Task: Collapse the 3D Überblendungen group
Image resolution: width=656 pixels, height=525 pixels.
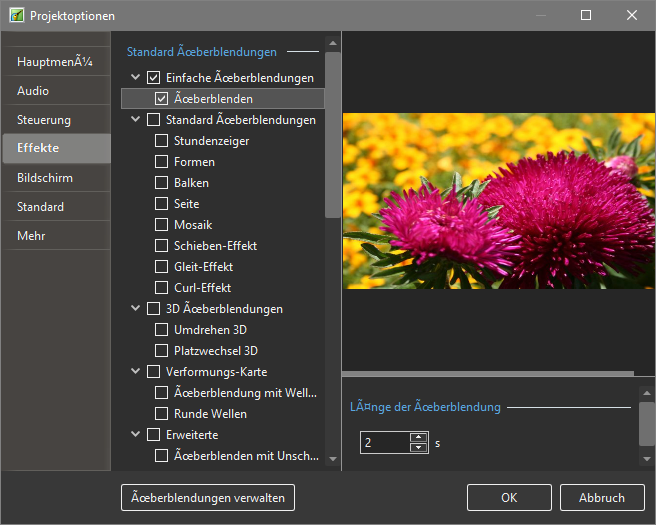Action: (135, 309)
